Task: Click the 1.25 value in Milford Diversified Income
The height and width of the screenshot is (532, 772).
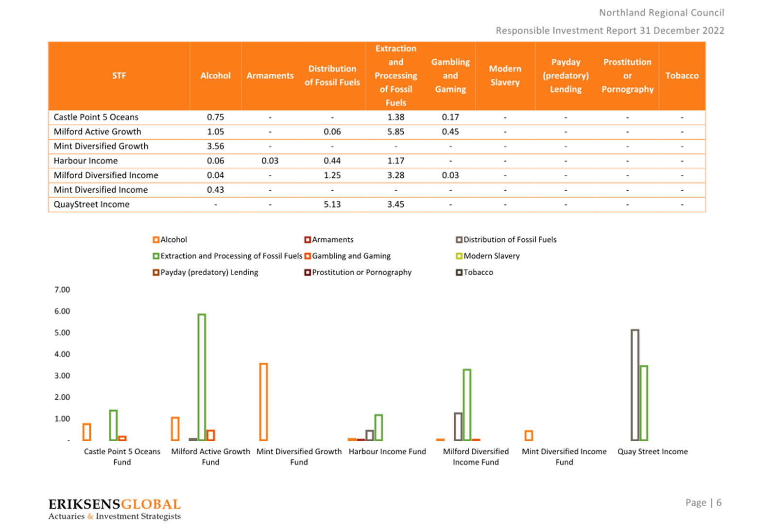Action: (x=332, y=175)
